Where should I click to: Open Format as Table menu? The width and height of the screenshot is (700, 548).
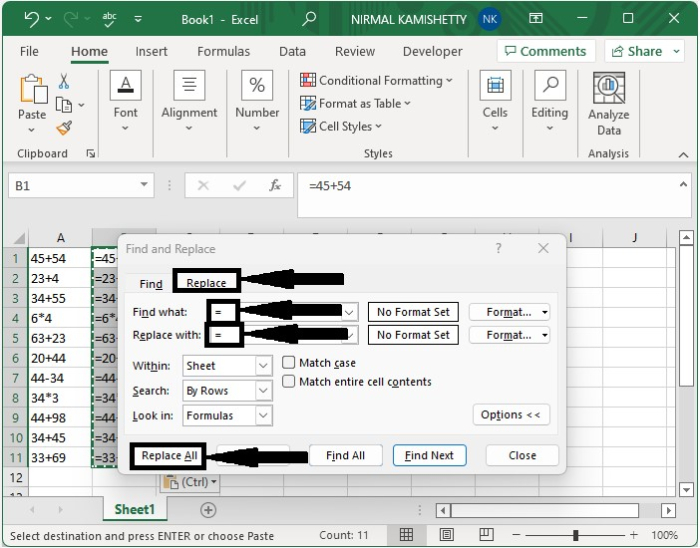click(x=355, y=104)
